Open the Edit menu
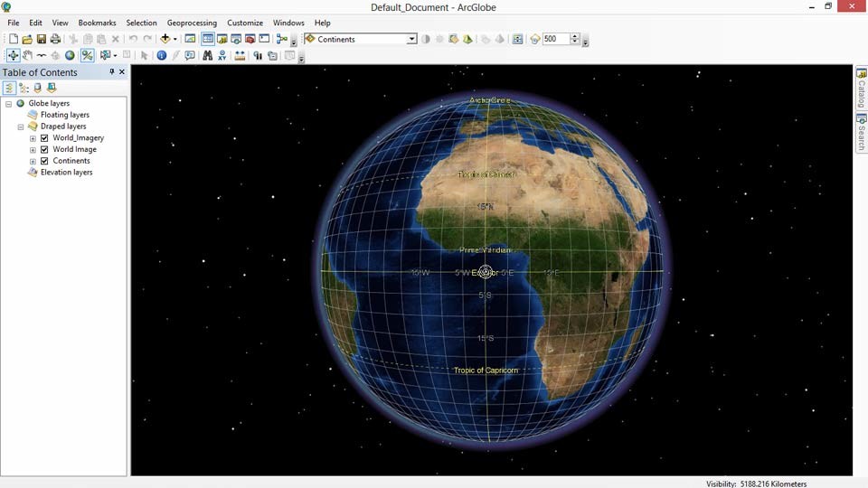Image resolution: width=868 pixels, height=488 pixels. click(x=35, y=23)
